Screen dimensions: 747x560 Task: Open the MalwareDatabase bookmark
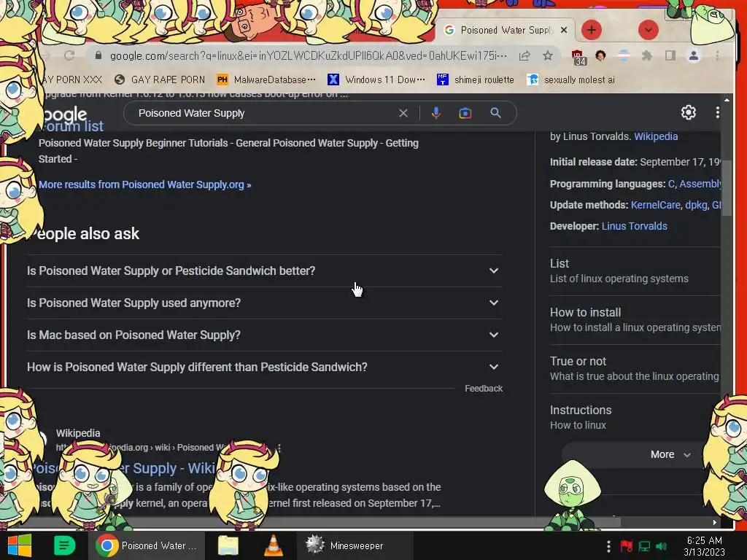(266, 79)
